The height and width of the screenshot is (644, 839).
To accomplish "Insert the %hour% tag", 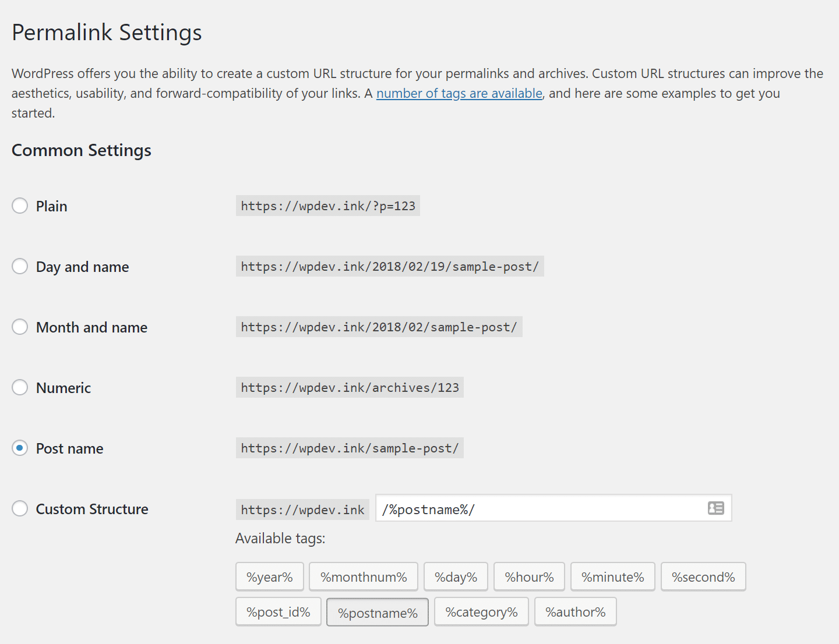I will point(529,576).
